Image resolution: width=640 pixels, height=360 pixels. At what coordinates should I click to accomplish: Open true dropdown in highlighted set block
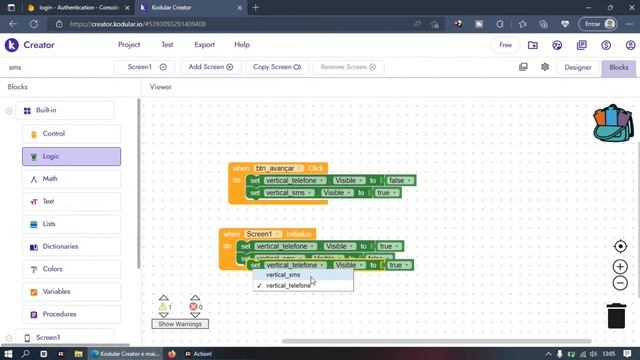click(x=398, y=265)
